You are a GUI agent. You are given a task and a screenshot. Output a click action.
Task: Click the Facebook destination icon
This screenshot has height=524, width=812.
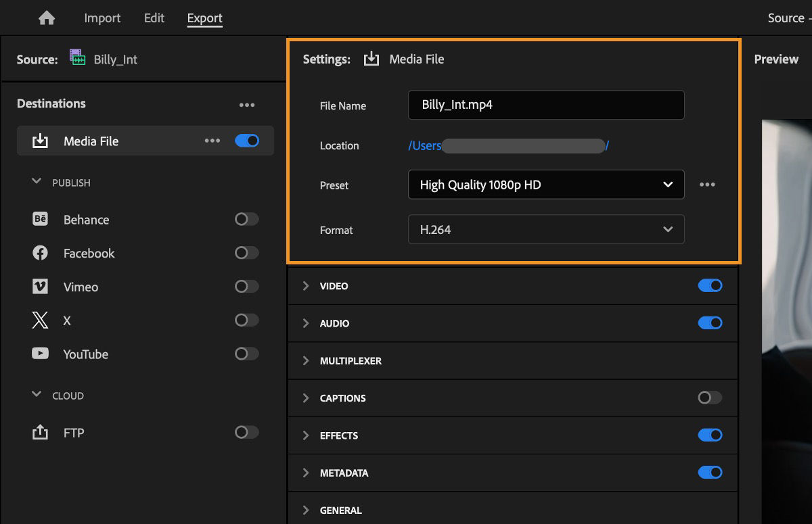click(41, 253)
